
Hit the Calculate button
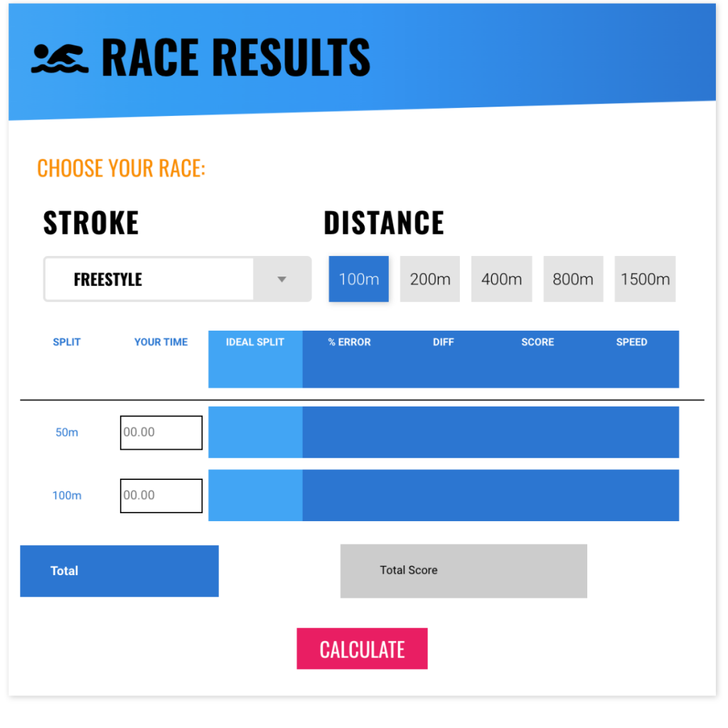tap(362, 648)
